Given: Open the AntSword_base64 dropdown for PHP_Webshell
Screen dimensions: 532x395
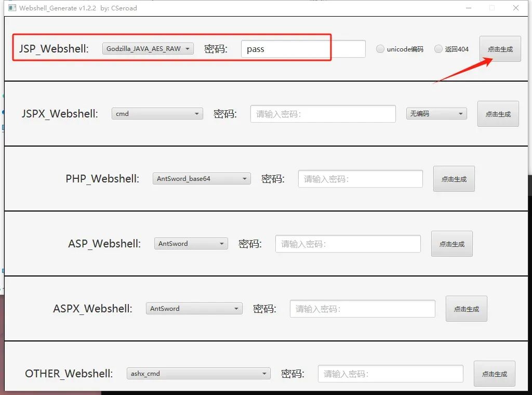Looking at the screenshot, I should (x=202, y=178).
